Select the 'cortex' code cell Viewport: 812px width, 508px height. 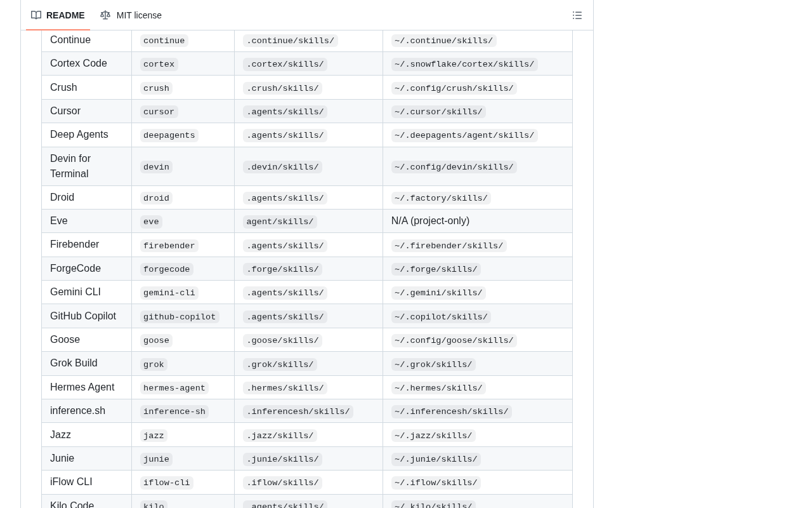[x=159, y=64]
